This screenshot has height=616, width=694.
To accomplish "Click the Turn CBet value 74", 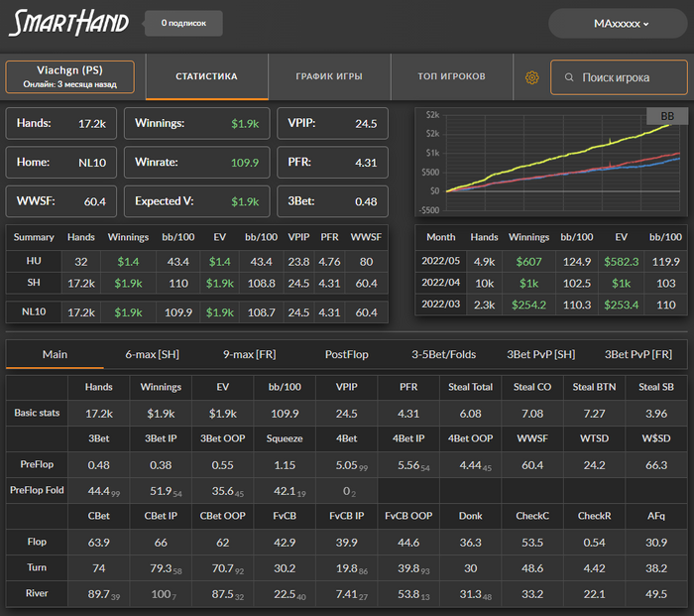I will pos(99,568).
